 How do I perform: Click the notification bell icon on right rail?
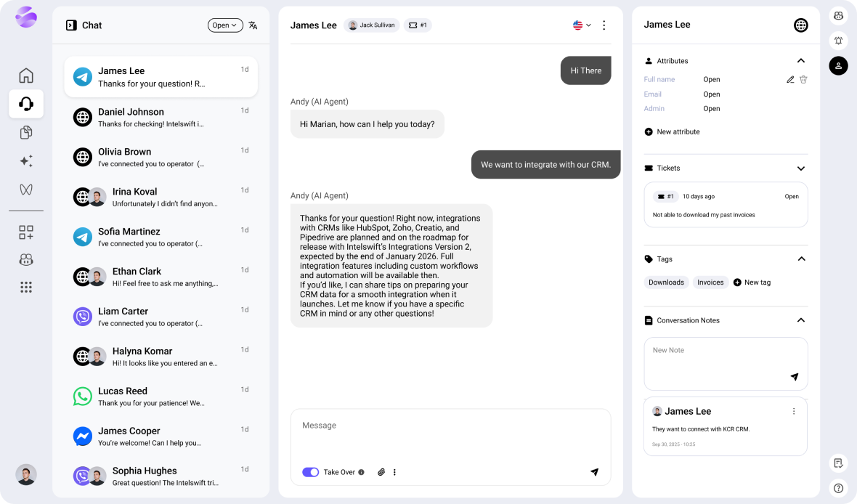838,41
